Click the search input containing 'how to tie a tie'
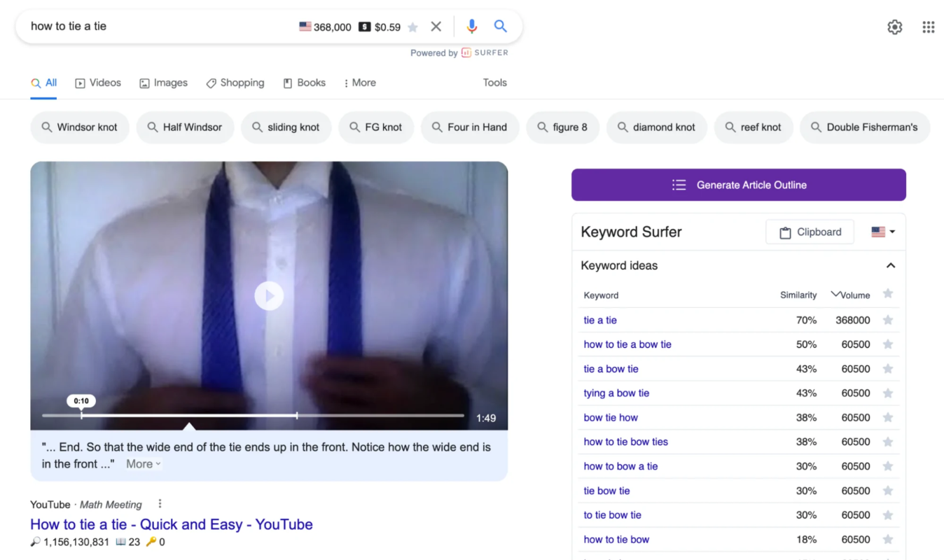The image size is (944, 560). tap(161, 27)
